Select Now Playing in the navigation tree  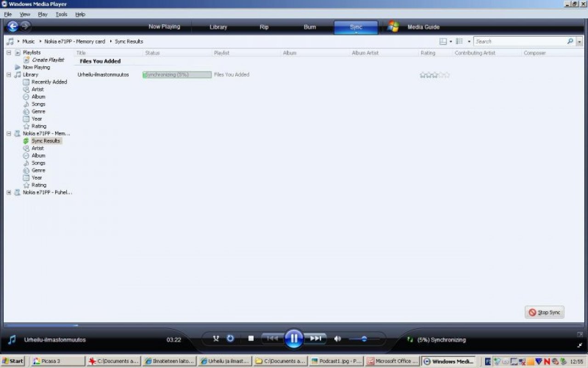(x=36, y=67)
